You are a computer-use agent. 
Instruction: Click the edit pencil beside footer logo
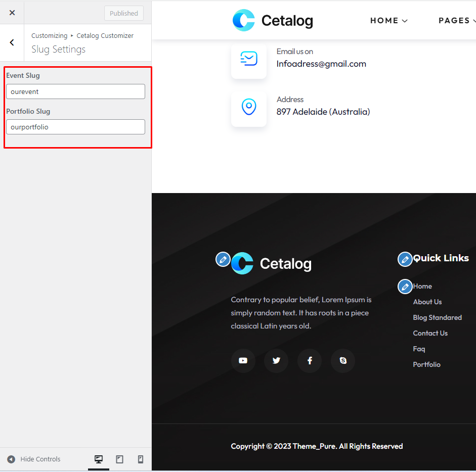point(223,259)
